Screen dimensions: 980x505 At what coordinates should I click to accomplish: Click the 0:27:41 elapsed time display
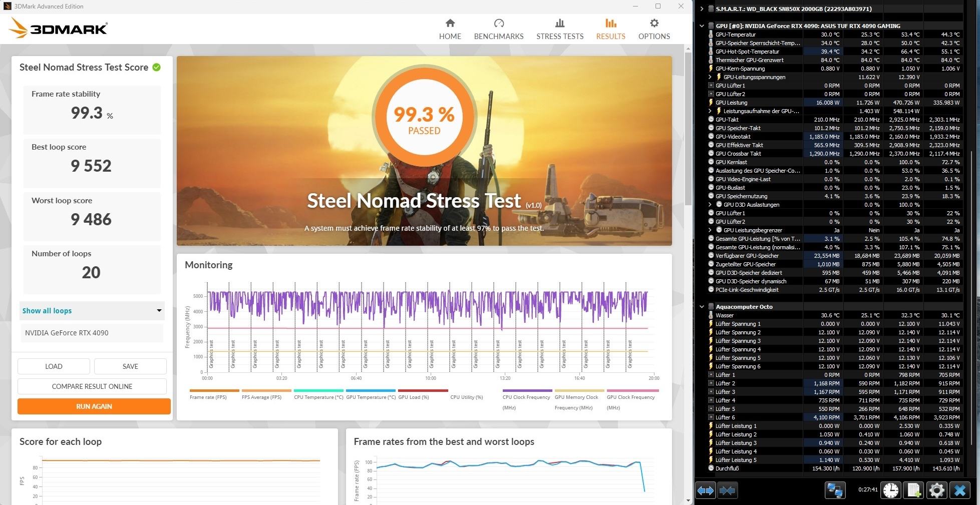pyautogui.click(x=867, y=489)
